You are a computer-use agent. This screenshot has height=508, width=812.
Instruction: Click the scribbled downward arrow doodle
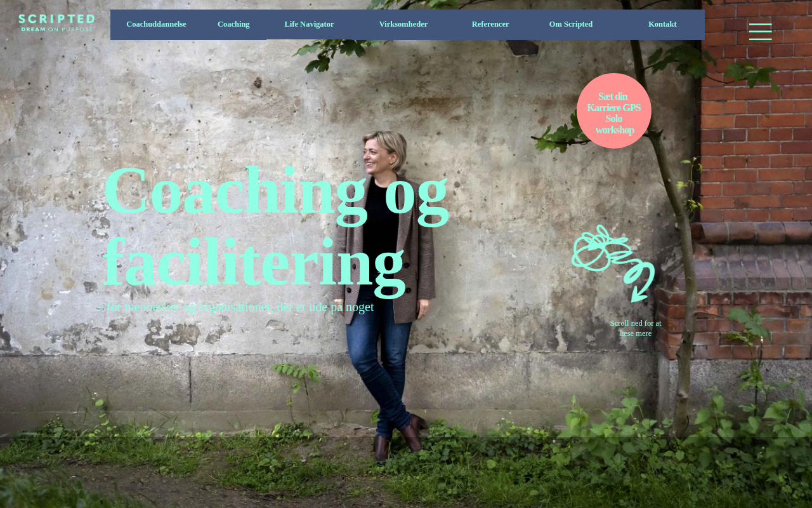613,263
